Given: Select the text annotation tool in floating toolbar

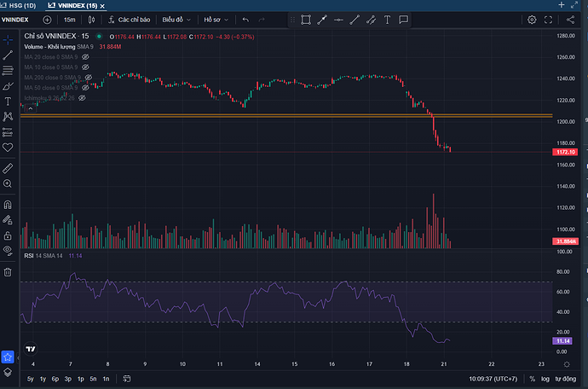Looking at the screenshot, I should click(x=388, y=20).
